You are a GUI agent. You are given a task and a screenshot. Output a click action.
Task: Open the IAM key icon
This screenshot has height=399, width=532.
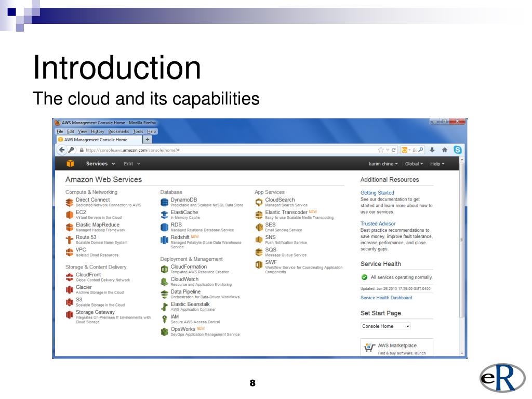point(164,320)
